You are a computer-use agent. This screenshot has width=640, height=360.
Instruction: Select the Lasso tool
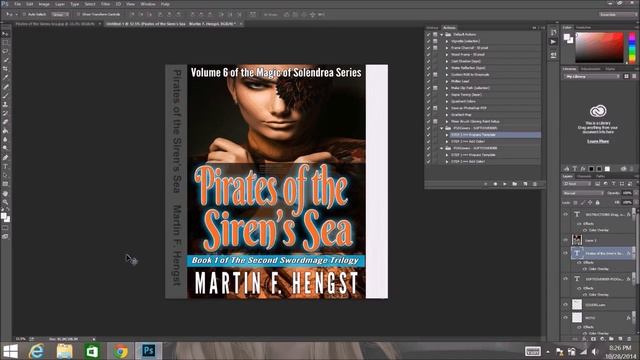5,51
